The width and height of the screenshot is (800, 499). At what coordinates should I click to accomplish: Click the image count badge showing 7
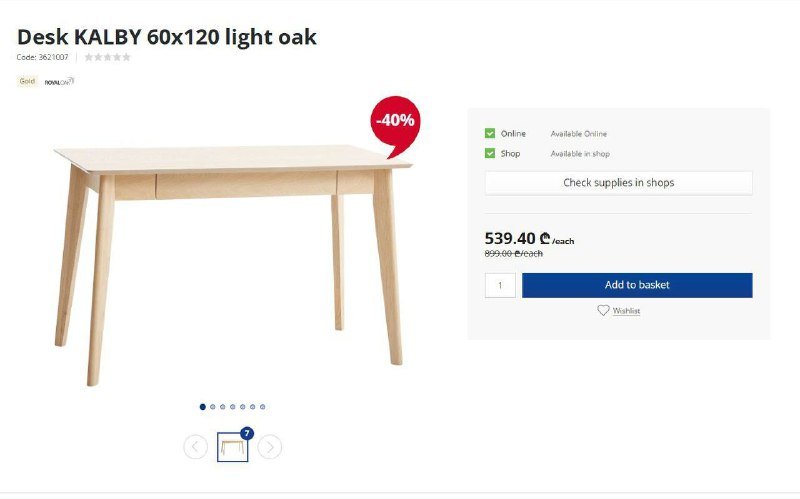[x=247, y=433]
